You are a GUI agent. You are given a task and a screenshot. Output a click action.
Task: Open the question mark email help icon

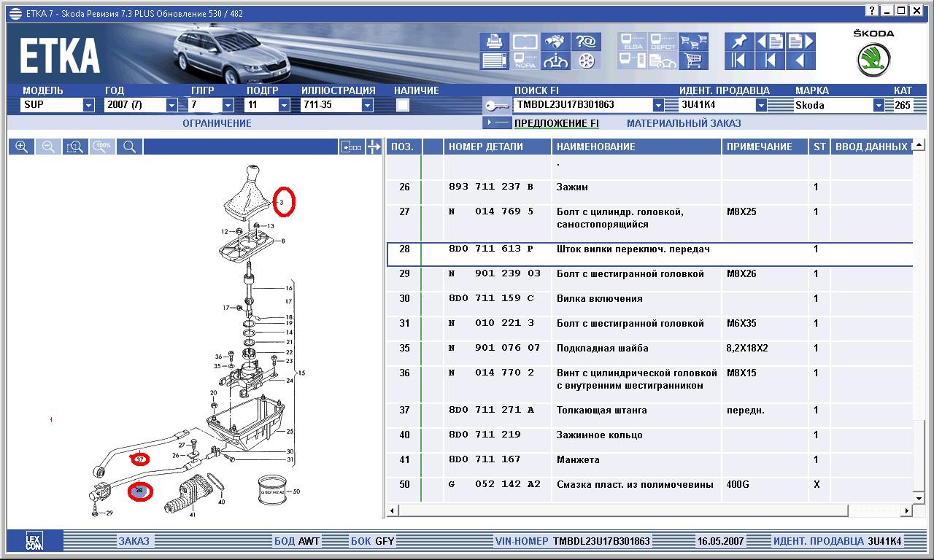click(587, 42)
